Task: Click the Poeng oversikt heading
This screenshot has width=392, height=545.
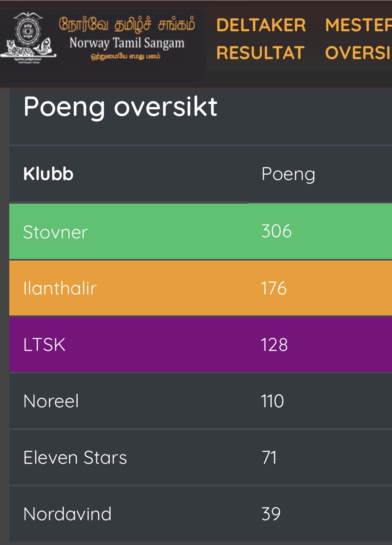Action: coord(120,107)
